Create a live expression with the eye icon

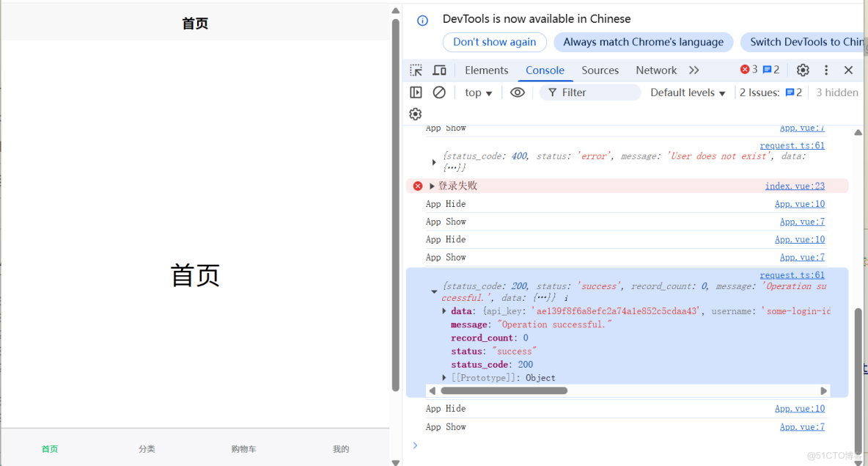tap(518, 92)
